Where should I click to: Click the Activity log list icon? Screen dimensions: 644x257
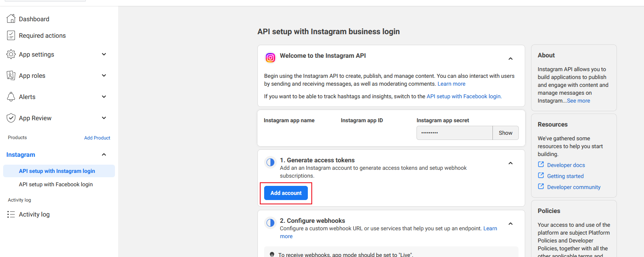pos(11,214)
